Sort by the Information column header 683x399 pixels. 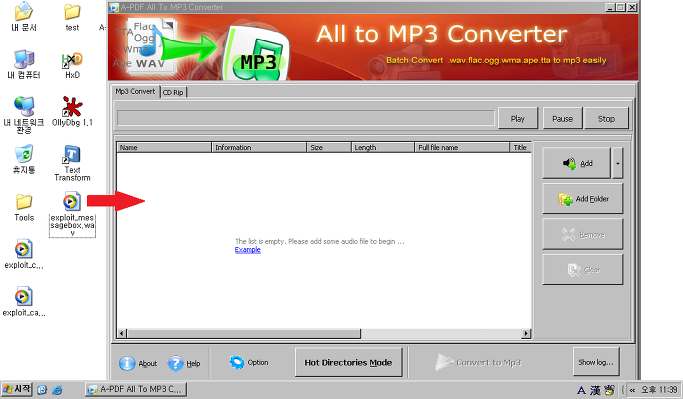point(259,148)
